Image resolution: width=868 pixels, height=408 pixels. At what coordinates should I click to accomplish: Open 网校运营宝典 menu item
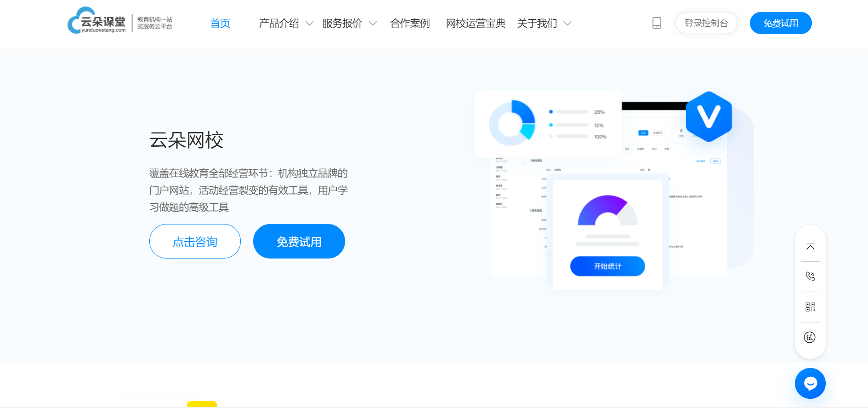tap(476, 23)
